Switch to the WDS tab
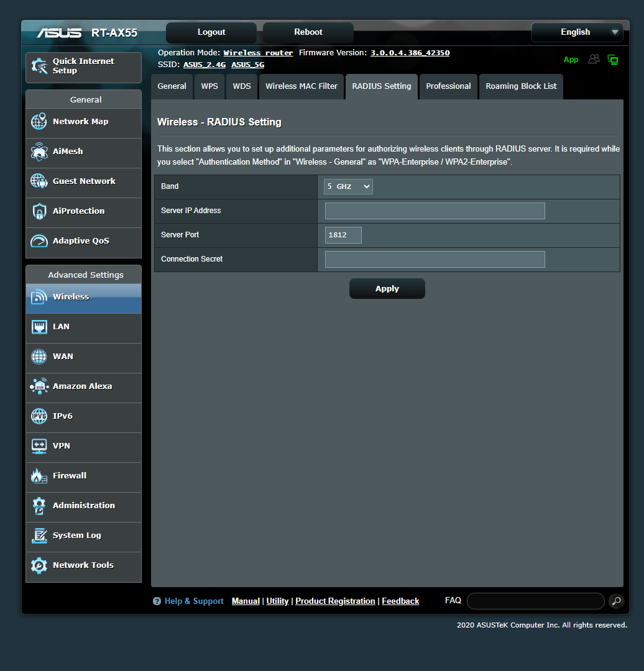Image resolution: width=644 pixels, height=671 pixels. [x=241, y=86]
